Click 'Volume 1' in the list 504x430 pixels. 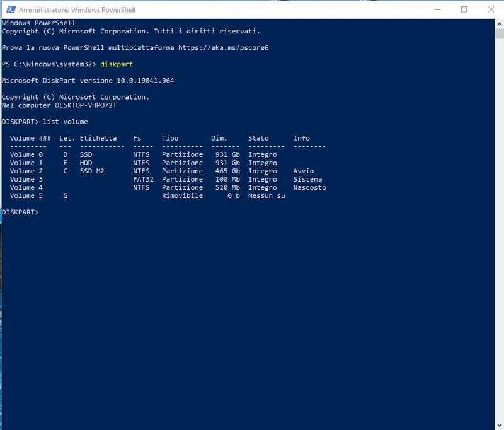click(x=26, y=163)
